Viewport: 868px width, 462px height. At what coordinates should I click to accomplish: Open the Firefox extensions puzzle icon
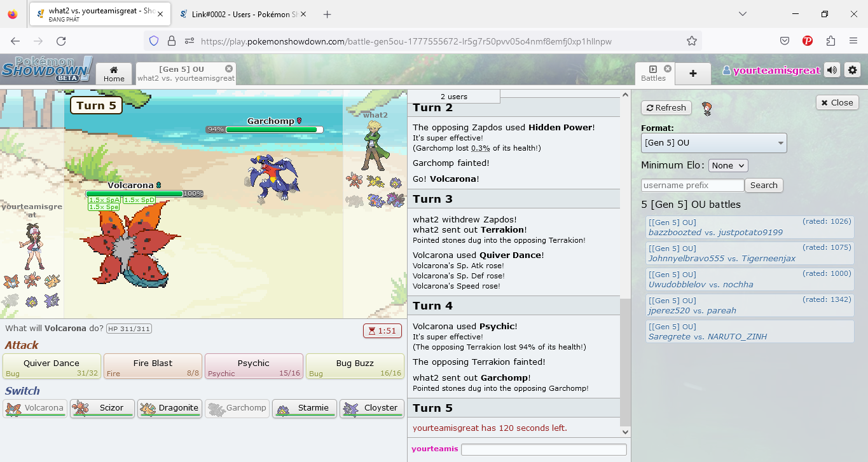pos(830,41)
